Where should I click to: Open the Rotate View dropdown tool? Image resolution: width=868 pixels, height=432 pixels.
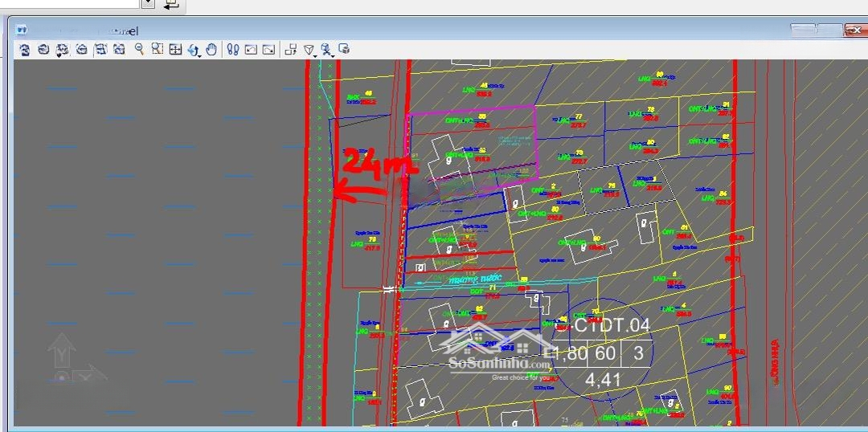click(194, 50)
